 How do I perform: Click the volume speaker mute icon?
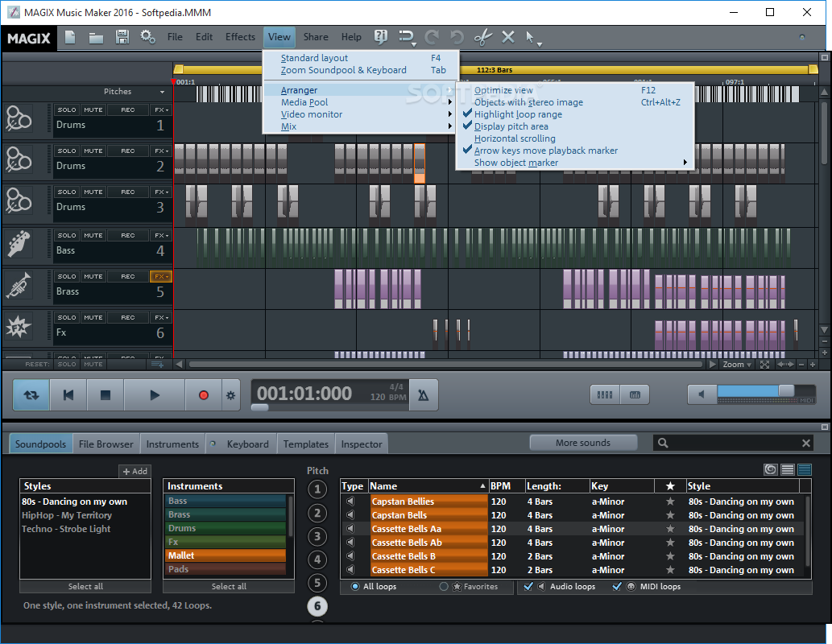(702, 394)
